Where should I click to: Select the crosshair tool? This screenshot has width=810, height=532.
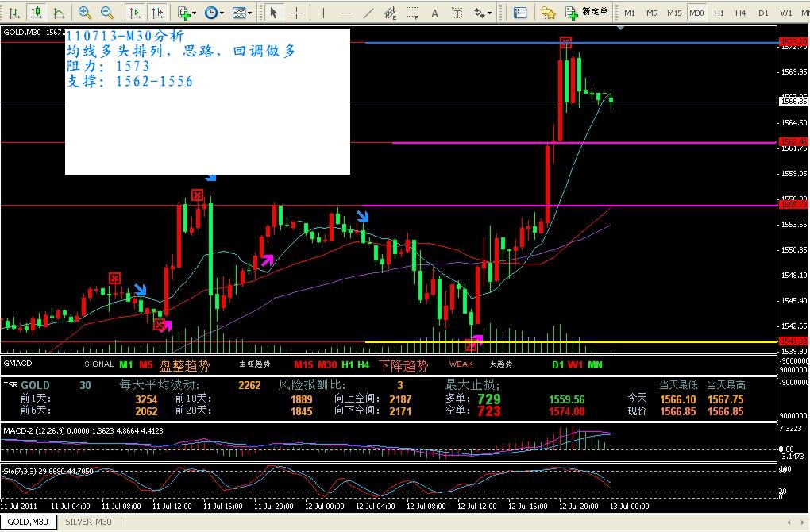pyautogui.click(x=296, y=13)
